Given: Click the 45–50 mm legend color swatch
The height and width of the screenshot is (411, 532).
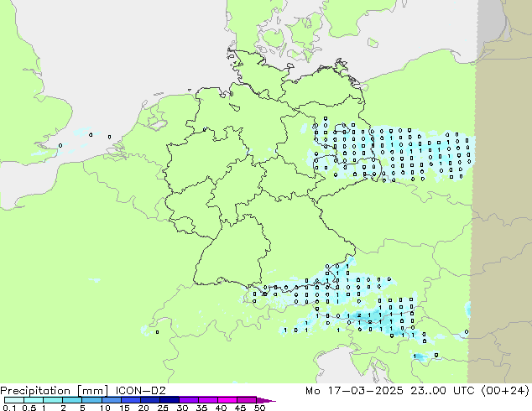Looking at the screenshot, I should 247,400.
